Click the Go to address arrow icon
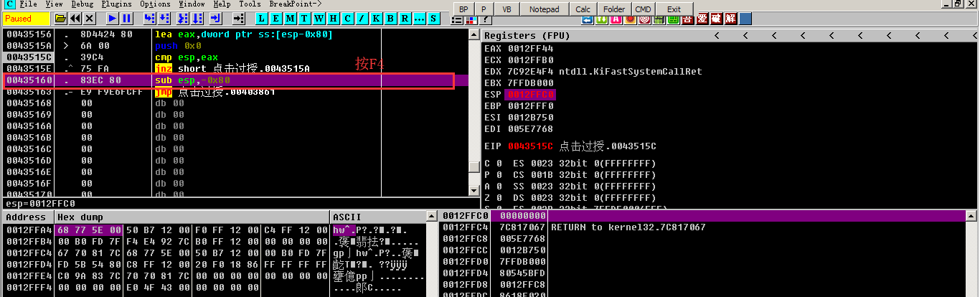Viewport: 980px width, 297px height. pos(237,18)
